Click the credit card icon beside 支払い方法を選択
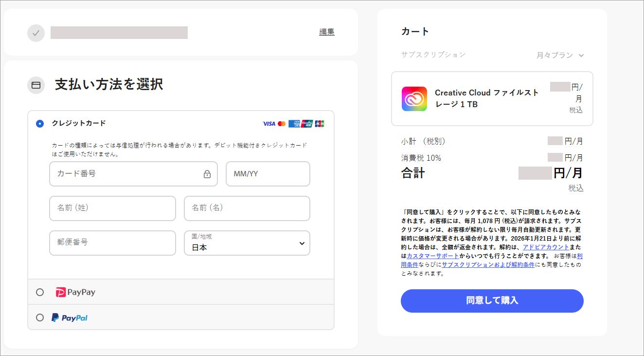Screen dimensions: 644x356 (36, 85)
